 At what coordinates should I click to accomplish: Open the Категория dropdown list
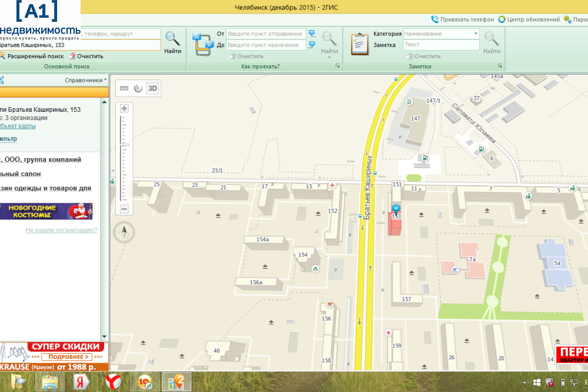476,34
